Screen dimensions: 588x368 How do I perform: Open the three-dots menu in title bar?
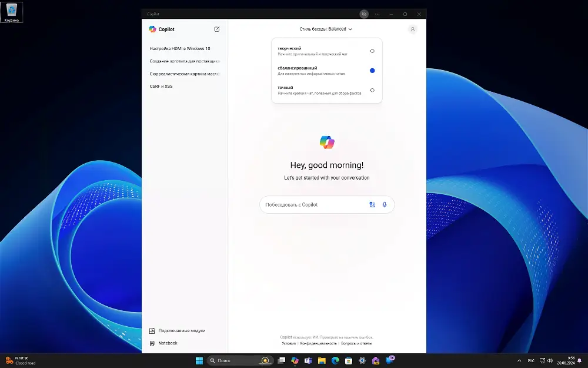pos(377,14)
